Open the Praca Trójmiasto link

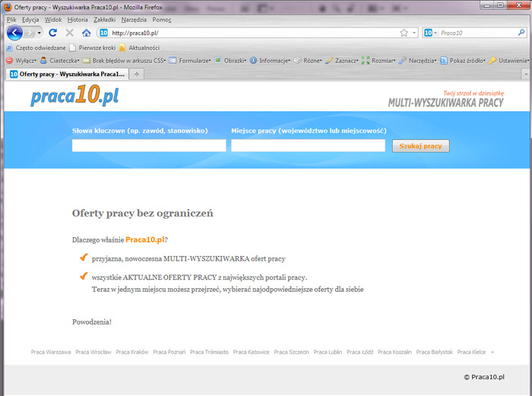tap(209, 352)
